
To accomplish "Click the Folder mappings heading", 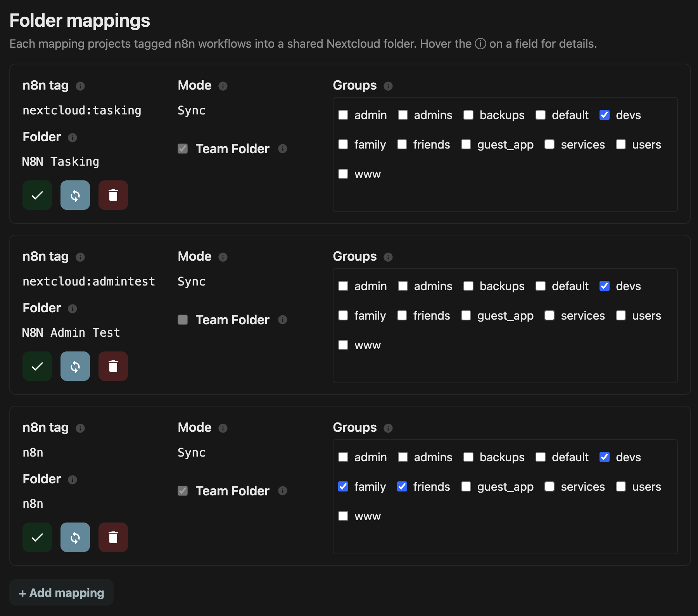I will tap(79, 21).
